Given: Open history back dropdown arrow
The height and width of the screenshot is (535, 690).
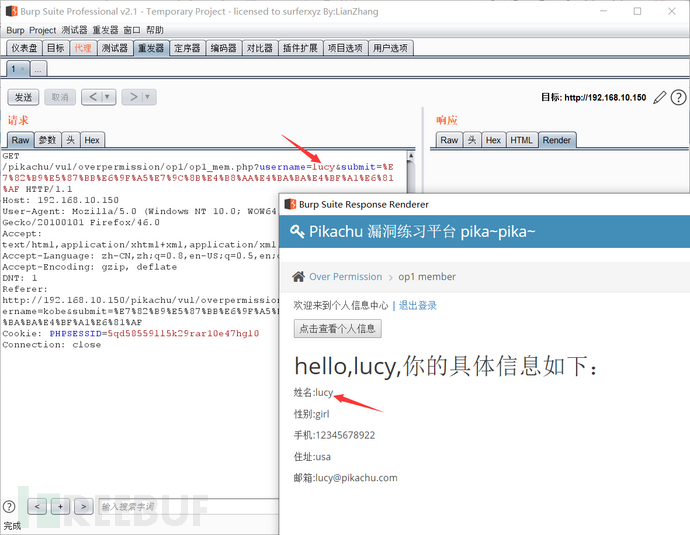Looking at the screenshot, I should pos(107,97).
